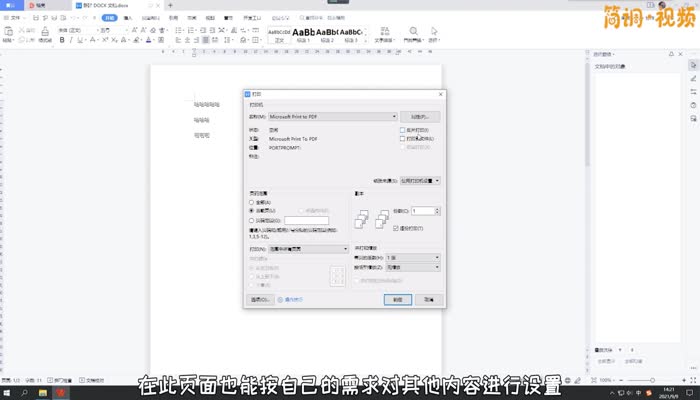Click the pencil icon in right sidebar
Viewport: 700px width, 400px height.
[x=693, y=79]
